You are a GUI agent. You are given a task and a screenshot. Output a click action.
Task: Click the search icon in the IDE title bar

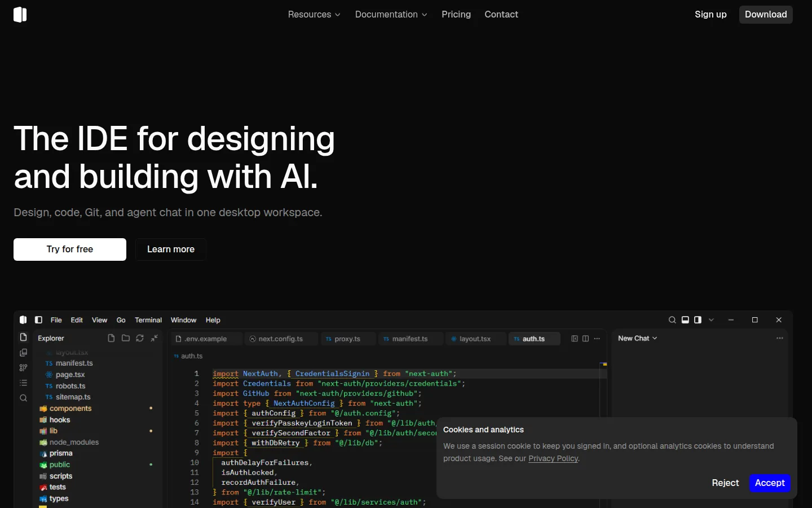672,320
